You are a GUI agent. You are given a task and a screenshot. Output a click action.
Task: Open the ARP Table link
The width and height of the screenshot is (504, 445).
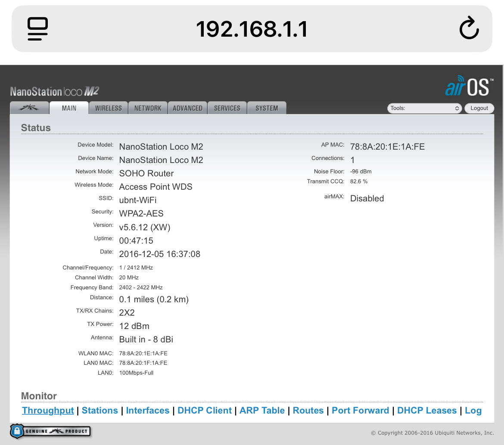pos(262,411)
